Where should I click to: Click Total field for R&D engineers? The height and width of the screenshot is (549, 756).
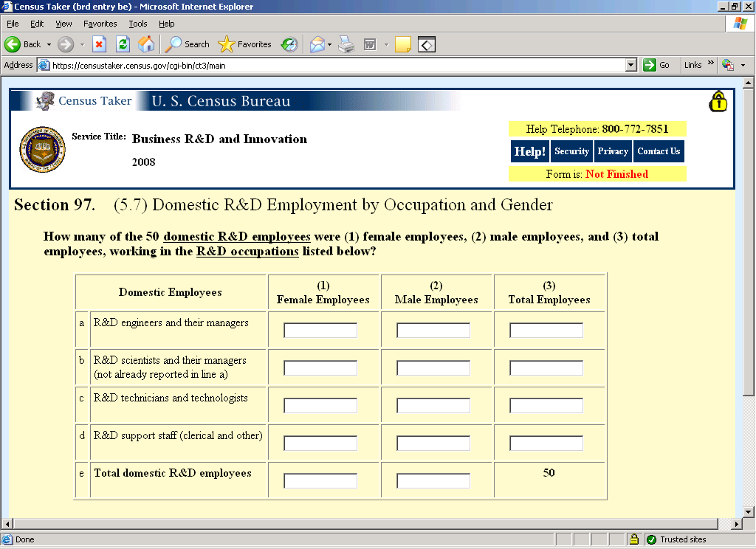(546, 330)
